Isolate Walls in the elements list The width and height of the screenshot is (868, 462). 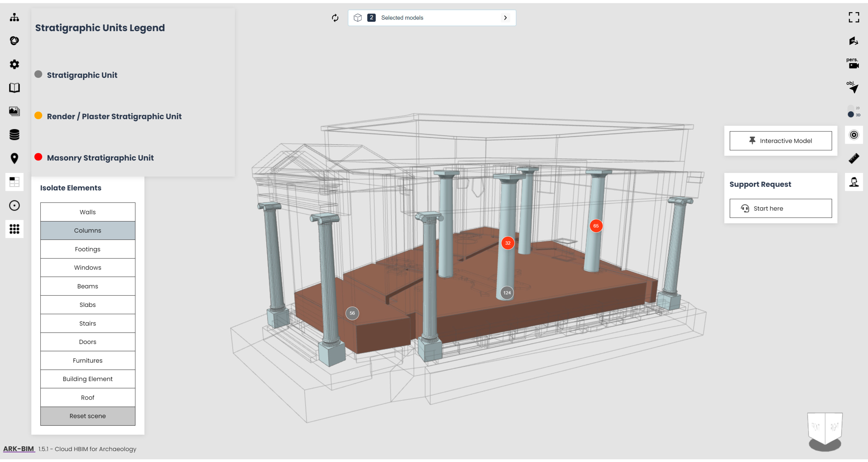(88, 212)
